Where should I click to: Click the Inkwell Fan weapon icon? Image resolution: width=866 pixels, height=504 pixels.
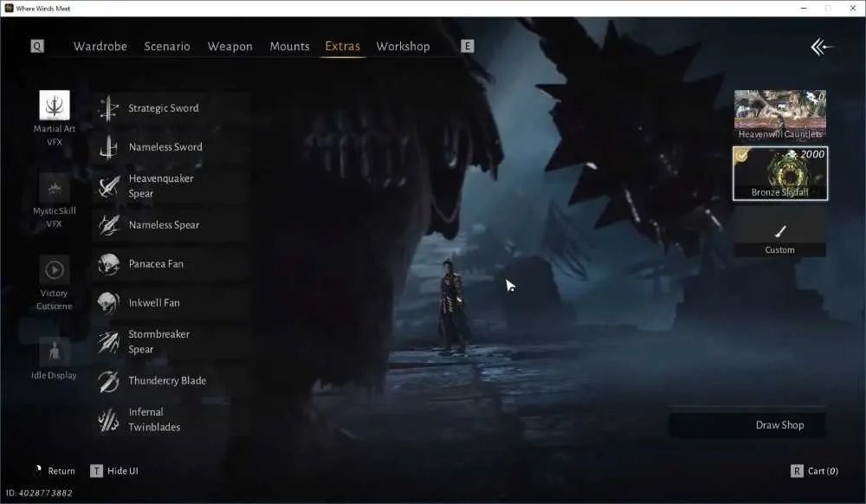(108, 303)
